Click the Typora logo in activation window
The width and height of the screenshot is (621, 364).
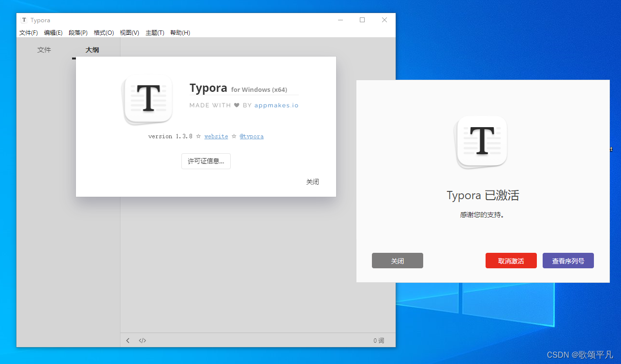click(482, 142)
